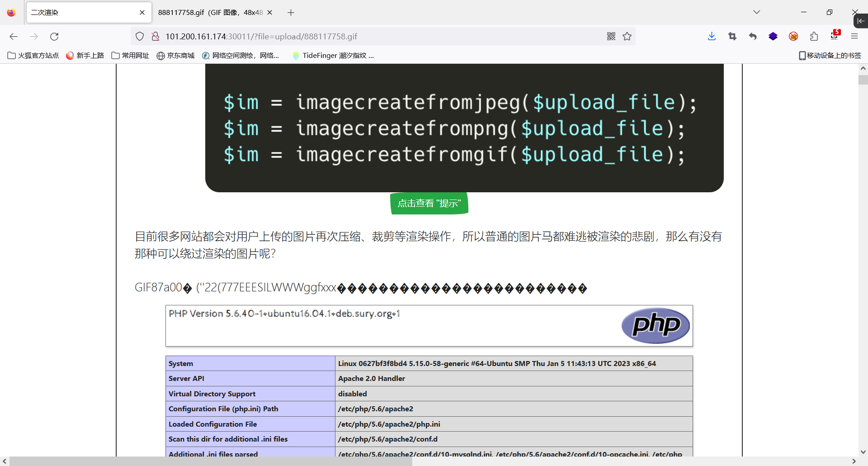Open the 常用网址 bookmark folder
Viewport: 868px width, 466px height.
pyautogui.click(x=130, y=56)
